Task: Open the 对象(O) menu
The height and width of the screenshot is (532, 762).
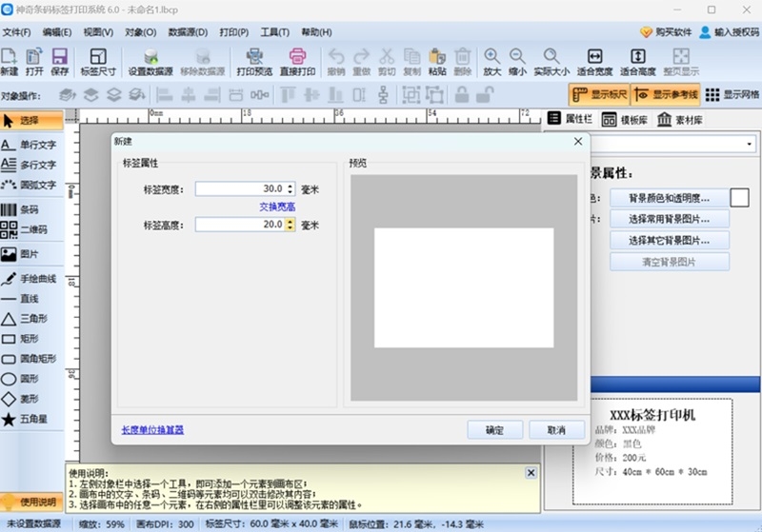Action: (140, 32)
